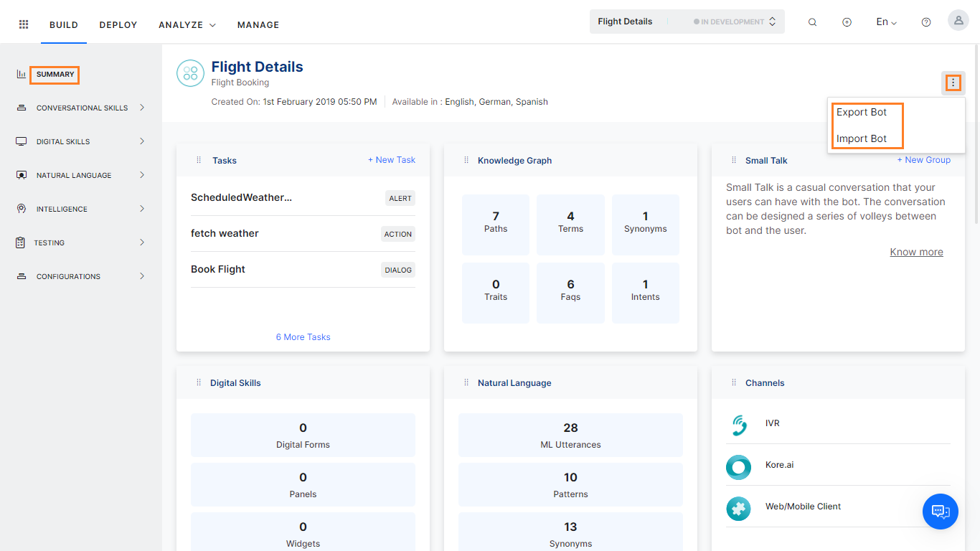The width and height of the screenshot is (980, 551).
Task: Expand the Natural Language section chevron
Action: click(142, 174)
